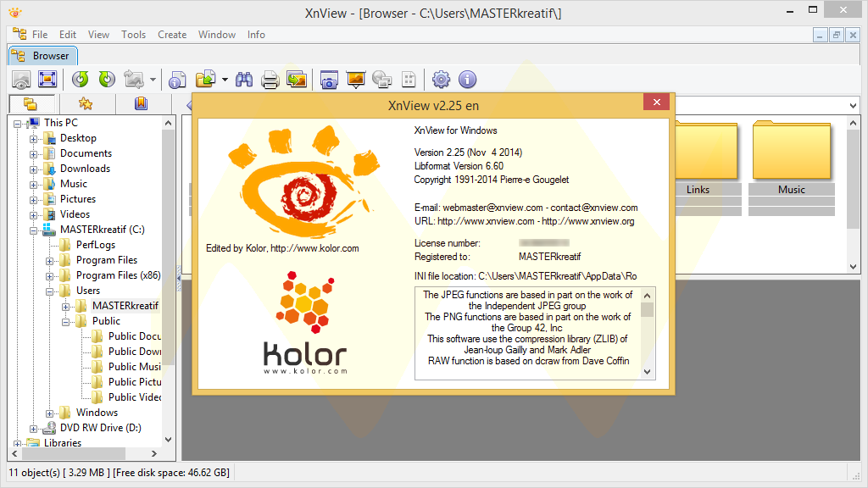868x488 pixels.
Task: Expand the Downloads tree node
Action: [33, 169]
